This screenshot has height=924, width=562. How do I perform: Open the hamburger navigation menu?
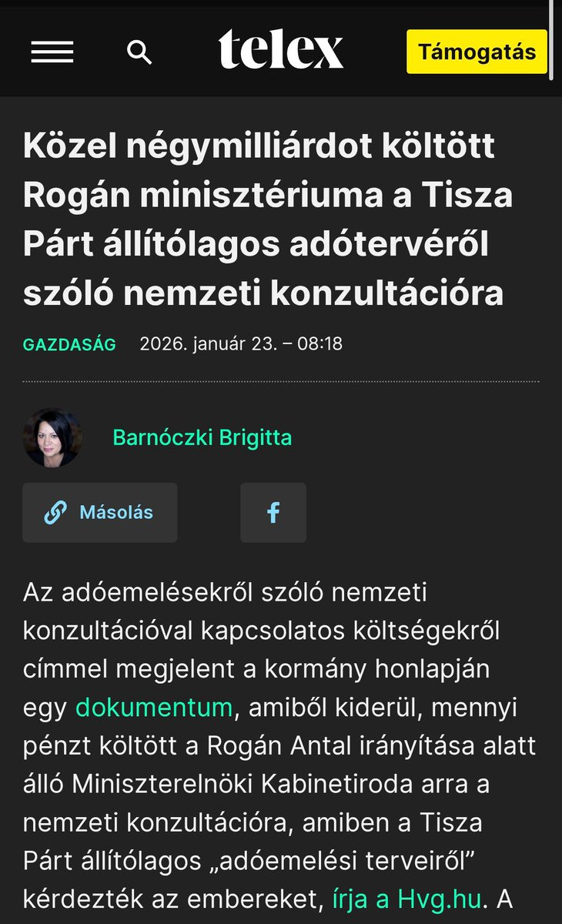[52, 52]
